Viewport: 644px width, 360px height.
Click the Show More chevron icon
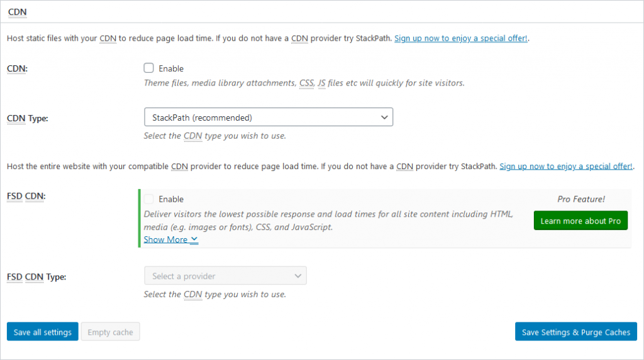[x=194, y=239]
